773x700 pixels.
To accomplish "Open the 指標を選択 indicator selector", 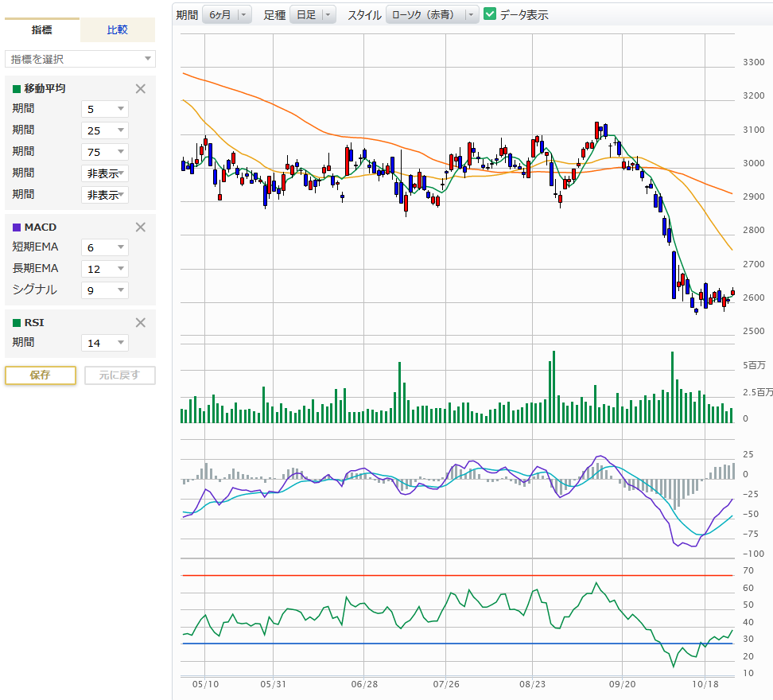I will pyautogui.click(x=80, y=59).
